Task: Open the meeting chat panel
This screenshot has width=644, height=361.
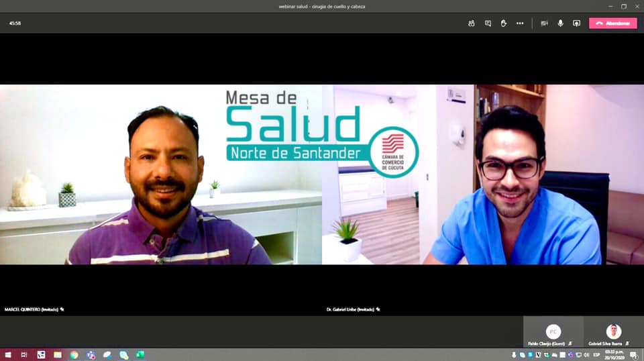Action: tap(488, 23)
